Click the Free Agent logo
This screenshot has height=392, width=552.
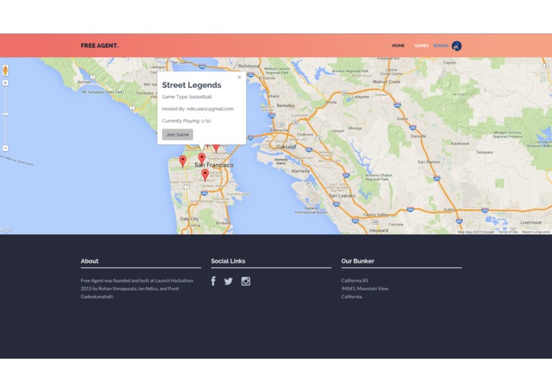99,46
